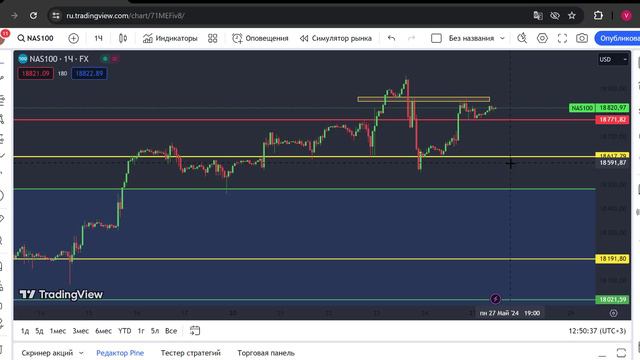Open the 1Ч timeframe selector
This screenshot has width=640, height=360.
98,38
